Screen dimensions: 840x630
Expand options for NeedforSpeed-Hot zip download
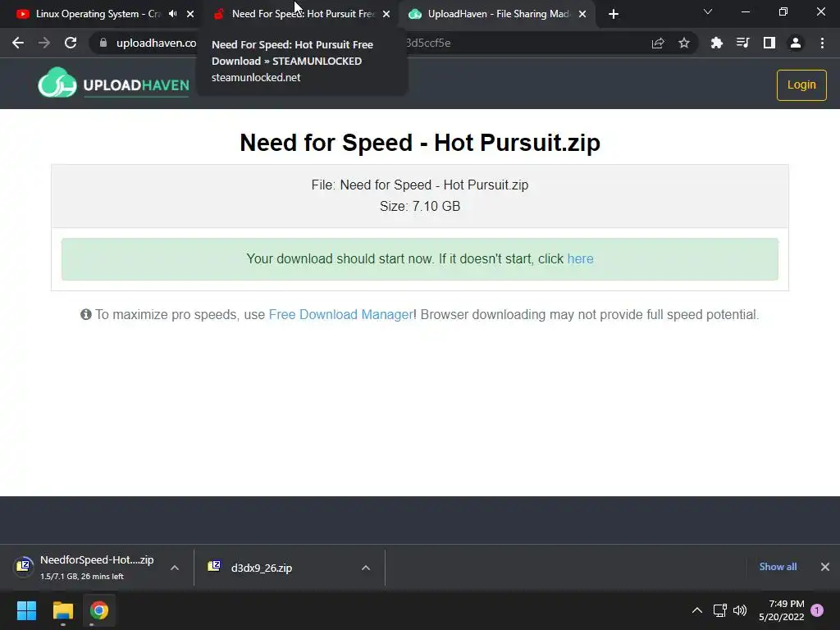coord(175,568)
